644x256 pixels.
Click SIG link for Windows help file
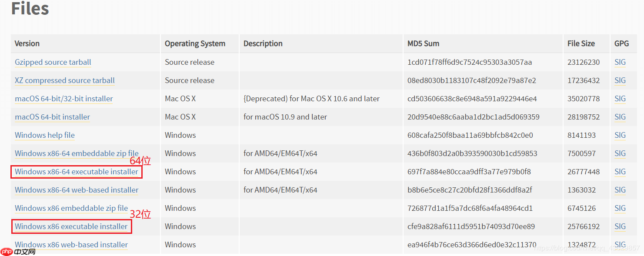tap(620, 135)
